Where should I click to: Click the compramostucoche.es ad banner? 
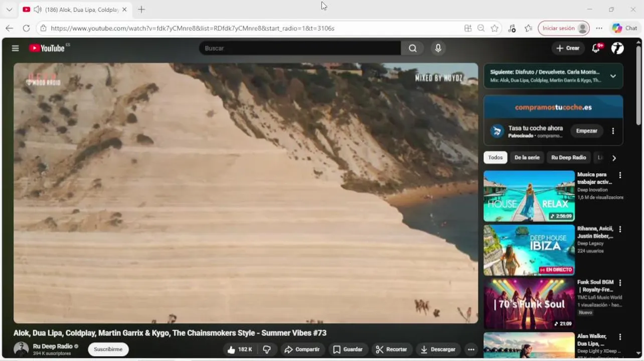(553, 107)
